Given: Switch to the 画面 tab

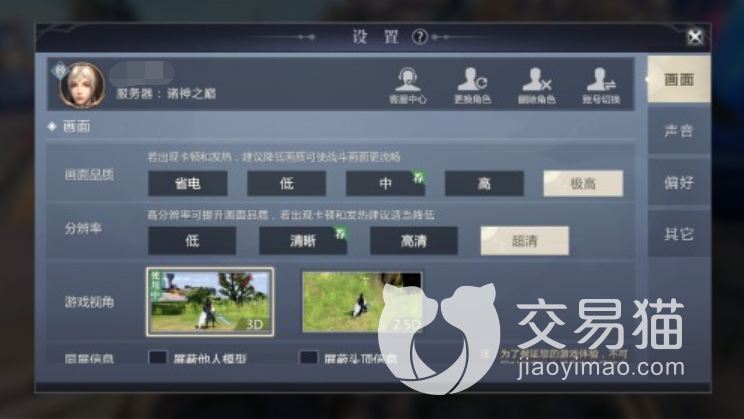Looking at the screenshot, I should pyautogui.click(x=679, y=79).
